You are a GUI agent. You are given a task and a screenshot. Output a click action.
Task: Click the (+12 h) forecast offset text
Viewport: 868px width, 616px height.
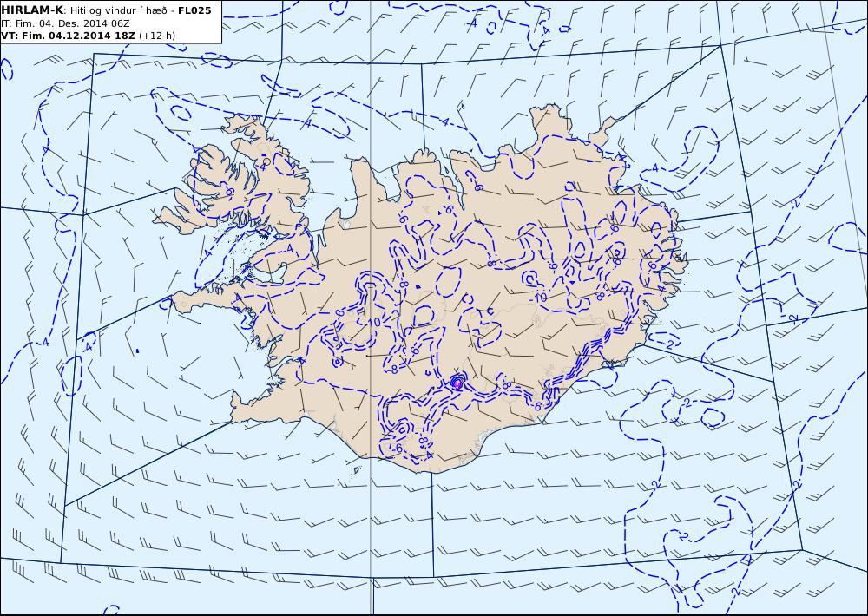point(156,36)
